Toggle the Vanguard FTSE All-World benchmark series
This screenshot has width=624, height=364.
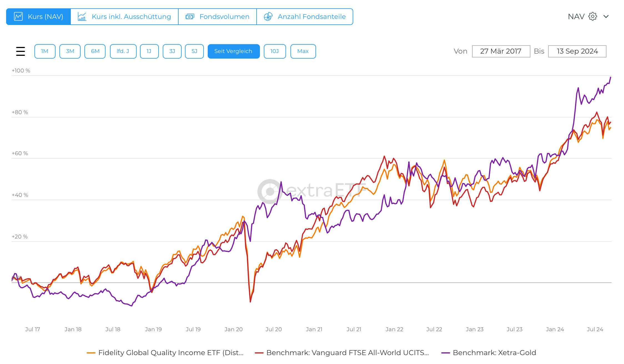(x=347, y=353)
